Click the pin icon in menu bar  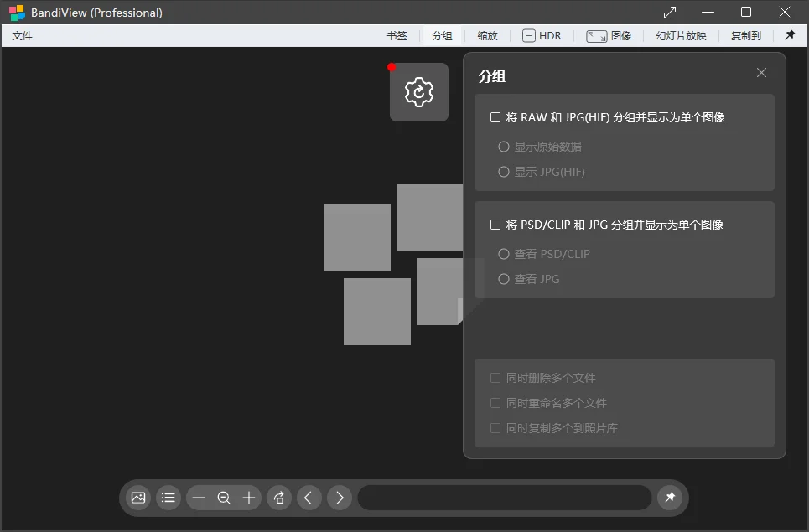pyautogui.click(x=790, y=35)
